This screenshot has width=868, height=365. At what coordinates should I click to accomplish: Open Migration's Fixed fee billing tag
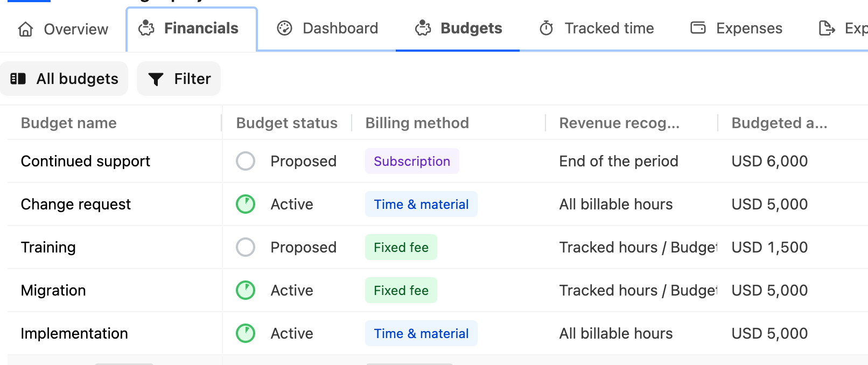401,290
